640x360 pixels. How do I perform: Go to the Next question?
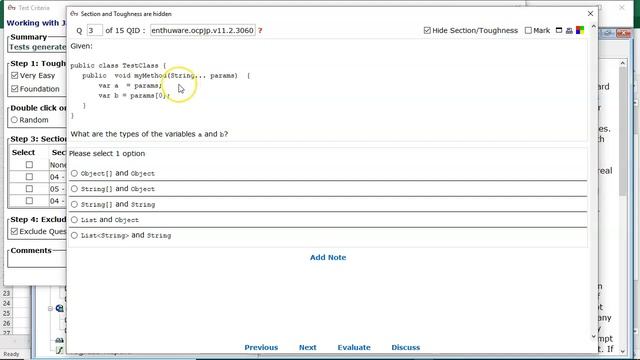[307, 347]
